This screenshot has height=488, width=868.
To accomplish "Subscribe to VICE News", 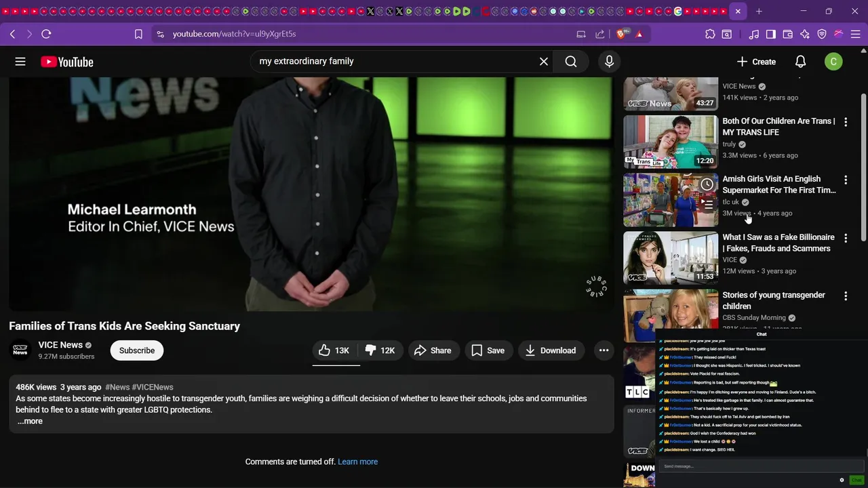I will [137, 350].
